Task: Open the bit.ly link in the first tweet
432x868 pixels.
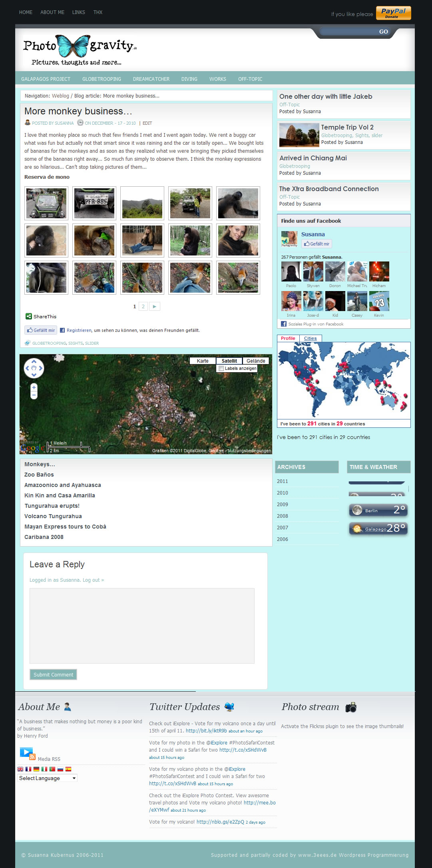Action: click(x=206, y=730)
